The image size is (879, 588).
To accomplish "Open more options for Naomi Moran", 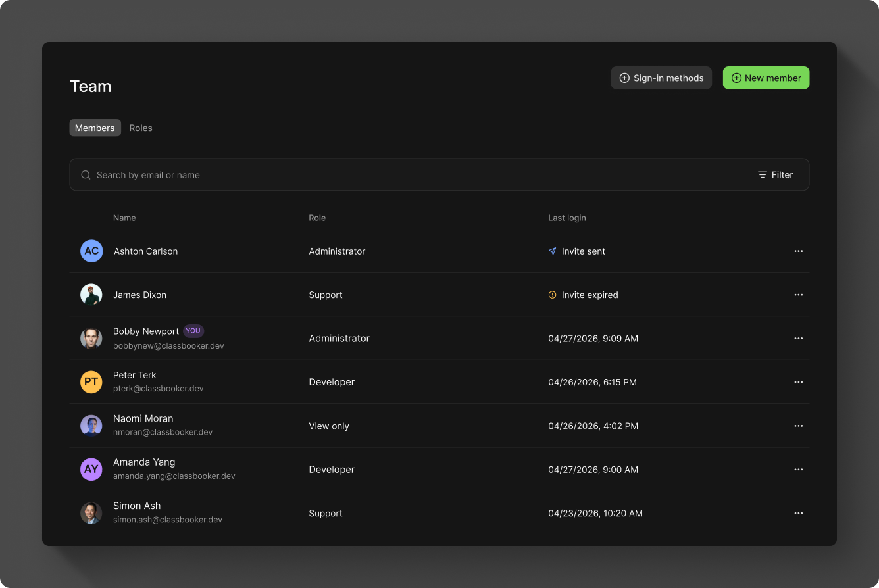I will (x=798, y=426).
